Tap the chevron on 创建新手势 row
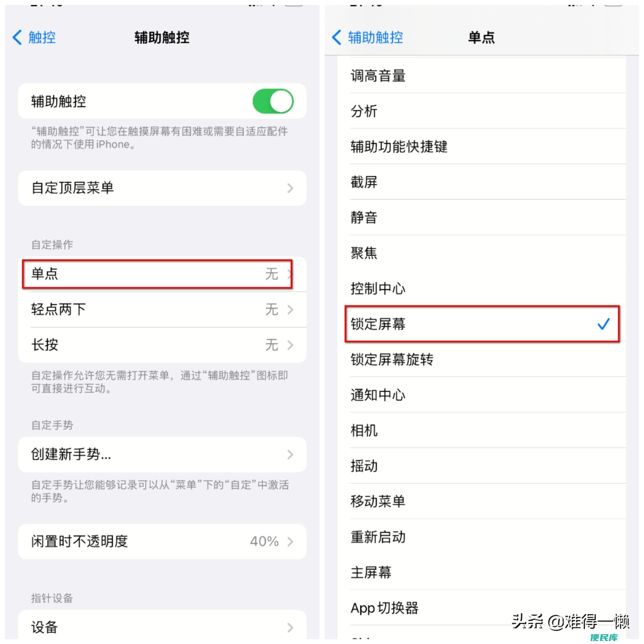644x644 pixels. (290, 455)
